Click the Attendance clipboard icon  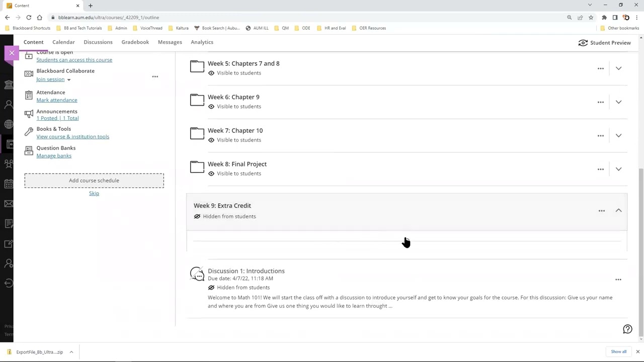tap(29, 95)
